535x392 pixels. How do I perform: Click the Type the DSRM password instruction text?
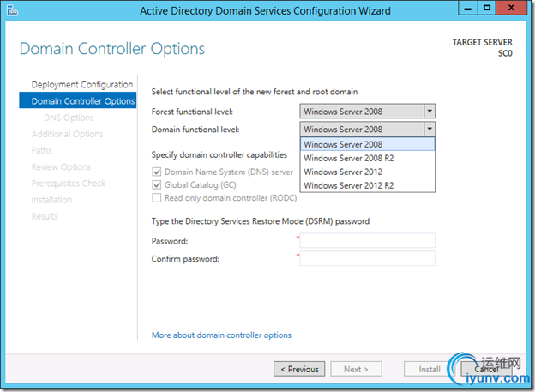click(261, 221)
